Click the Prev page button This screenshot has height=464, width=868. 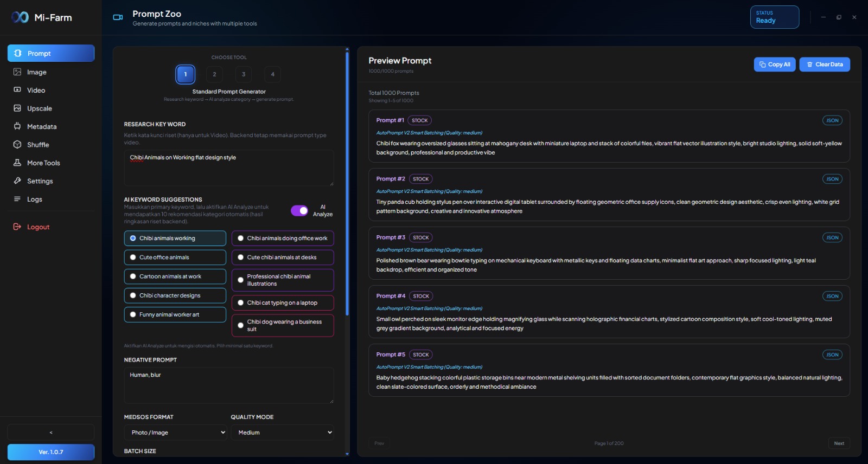(x=379, y=443)
